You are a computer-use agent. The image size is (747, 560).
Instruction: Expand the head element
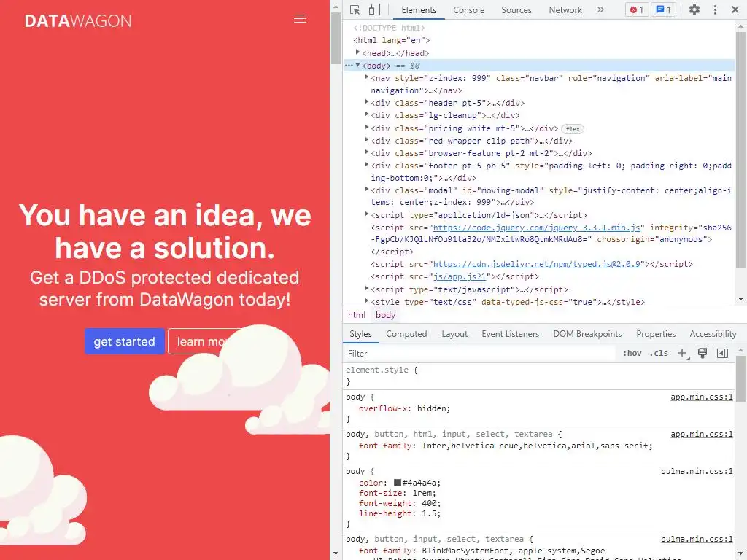click(357, 52)
